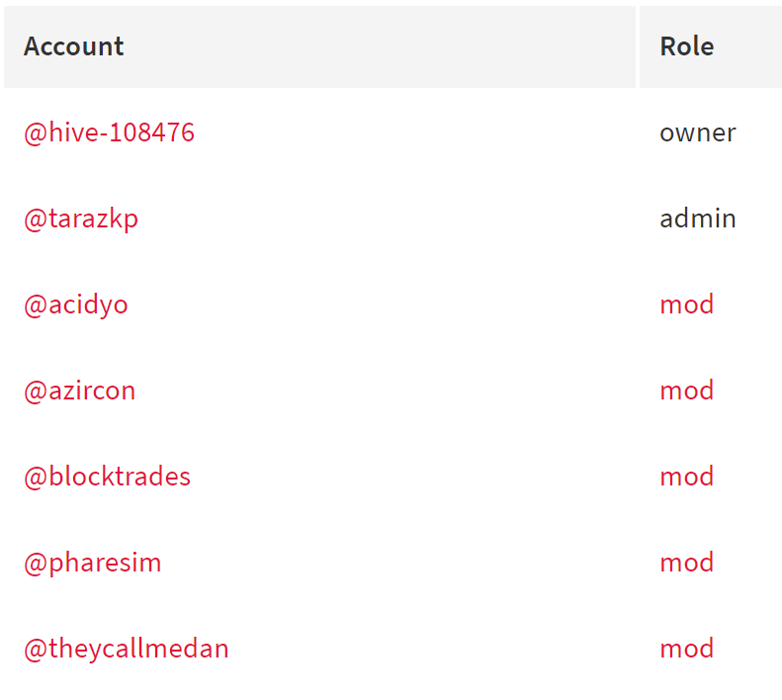Select the mod role for @blocktrades
The image size is (782, 700).
point(687,477)
